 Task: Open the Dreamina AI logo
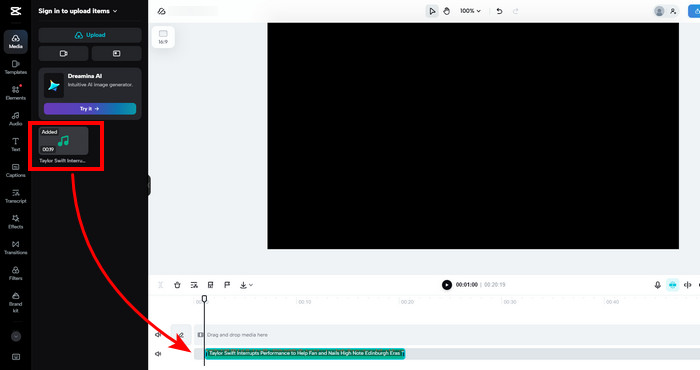(54, 85)
